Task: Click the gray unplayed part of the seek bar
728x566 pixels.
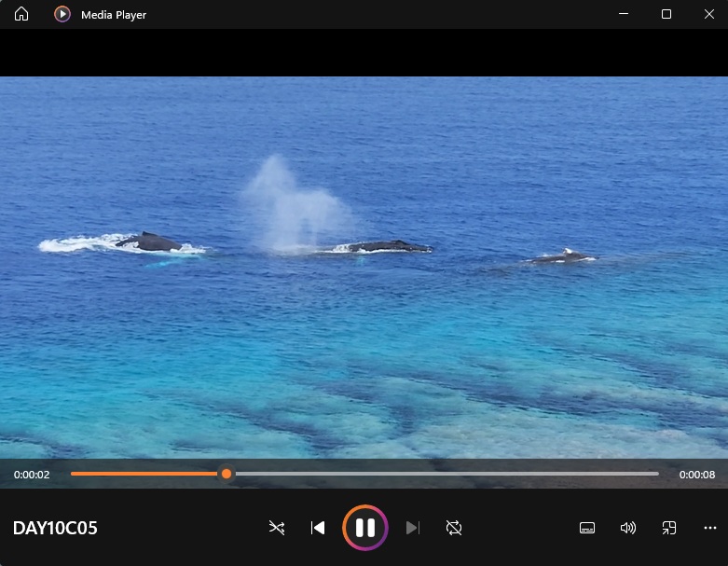Action: click(x=447, y=474)
